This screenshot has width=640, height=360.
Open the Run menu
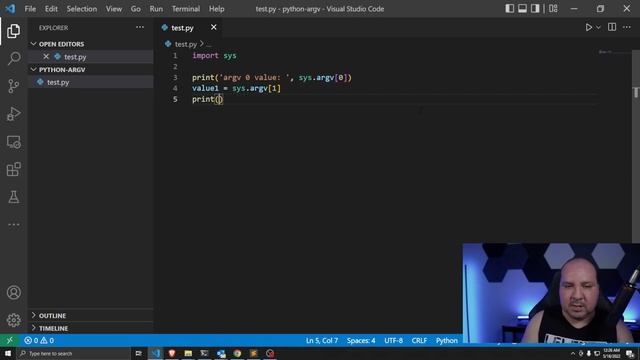156,9
